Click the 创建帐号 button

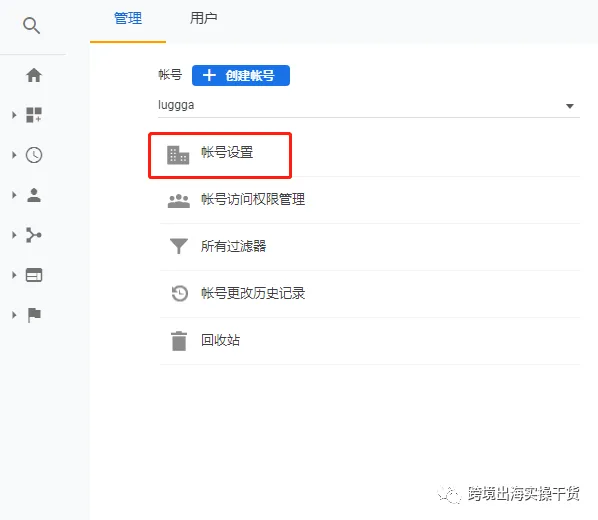tap(241, 76)
